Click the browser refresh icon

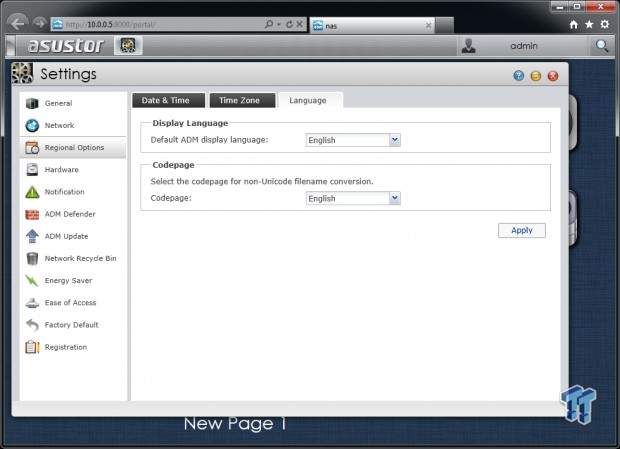tap(289, 24)
